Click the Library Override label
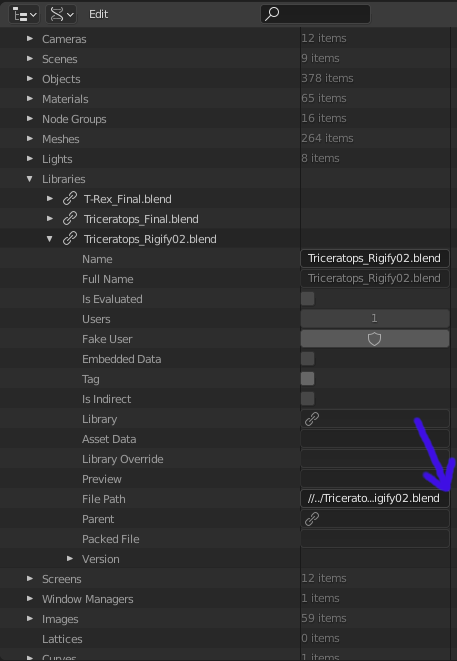This screenshot has width=457, height=661. click(x=123, y=459)
